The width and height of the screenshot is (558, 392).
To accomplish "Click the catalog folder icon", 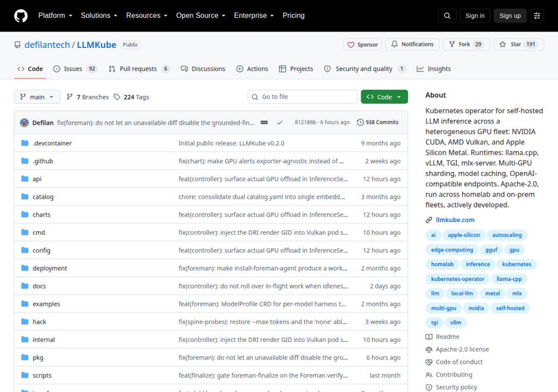I will pyautogui.click(x=25, y=197).
